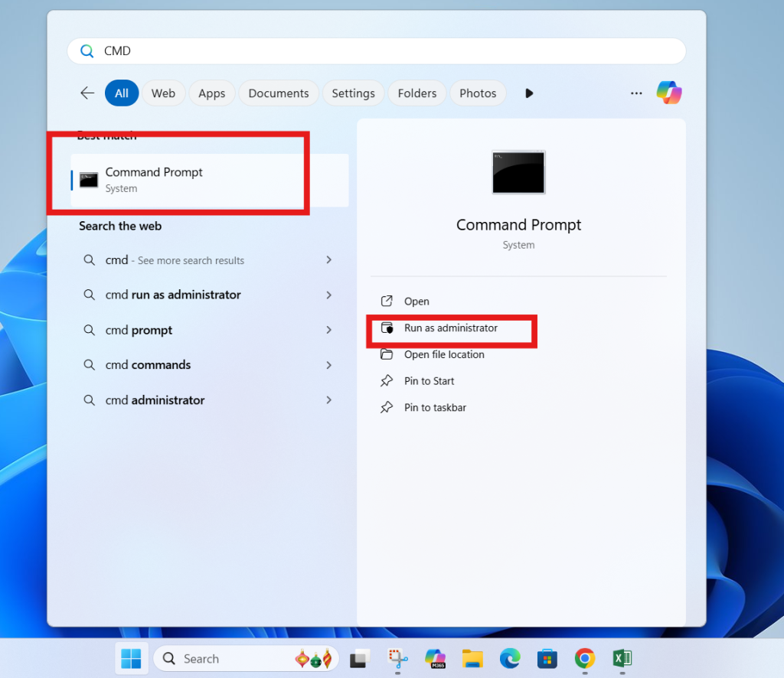
Task: Open Microsoft Store from the taskbar
Action: click(x=547, y=658)
